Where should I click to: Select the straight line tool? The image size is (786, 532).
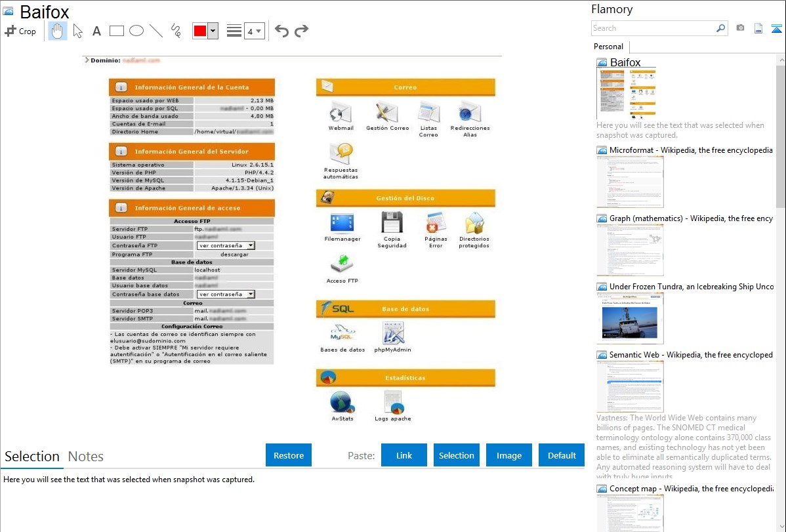pos(156,31)
